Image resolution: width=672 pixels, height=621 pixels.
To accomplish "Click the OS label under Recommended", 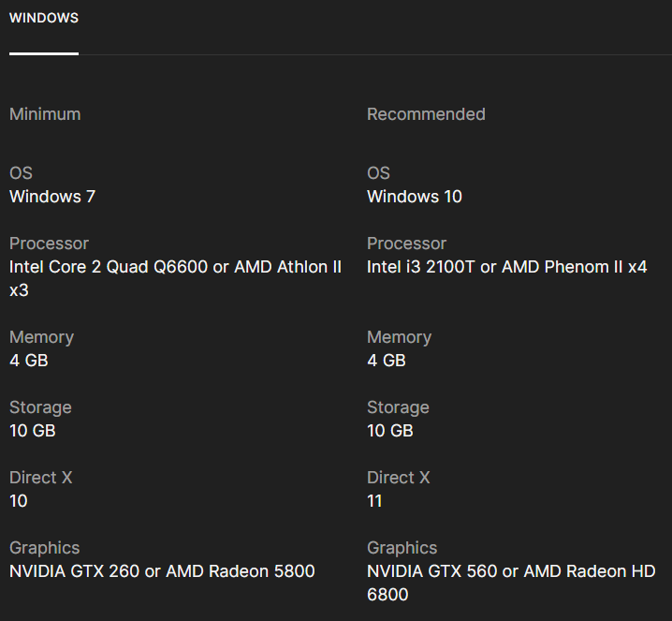I will [x=378, y=173].
